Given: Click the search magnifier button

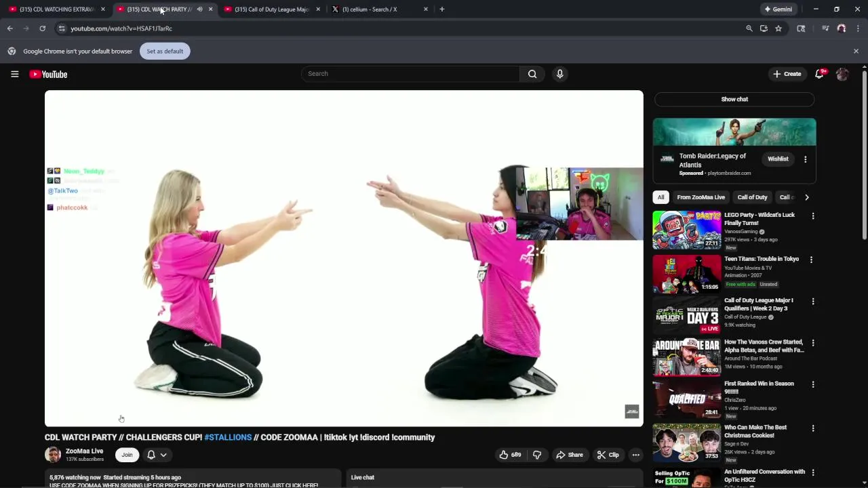Looking at the screenshot, I should point(532,74).
